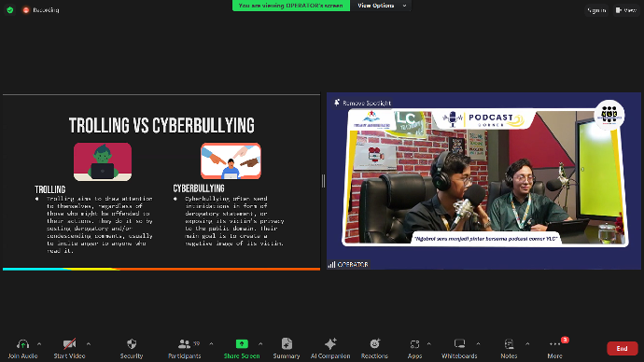This screenshot has height=362, width=644.
Task: Toggle Start Video camera on
Action: (69, 344)
